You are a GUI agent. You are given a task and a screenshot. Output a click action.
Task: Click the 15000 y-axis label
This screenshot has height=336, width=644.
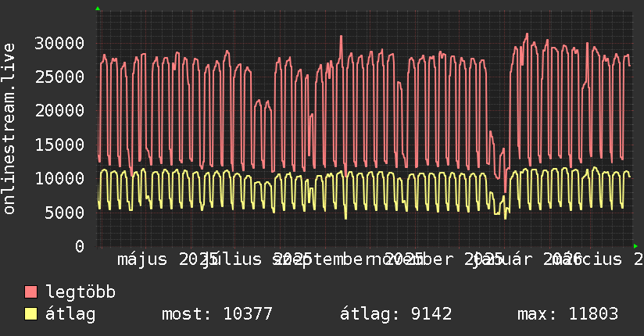pos(59,145)
